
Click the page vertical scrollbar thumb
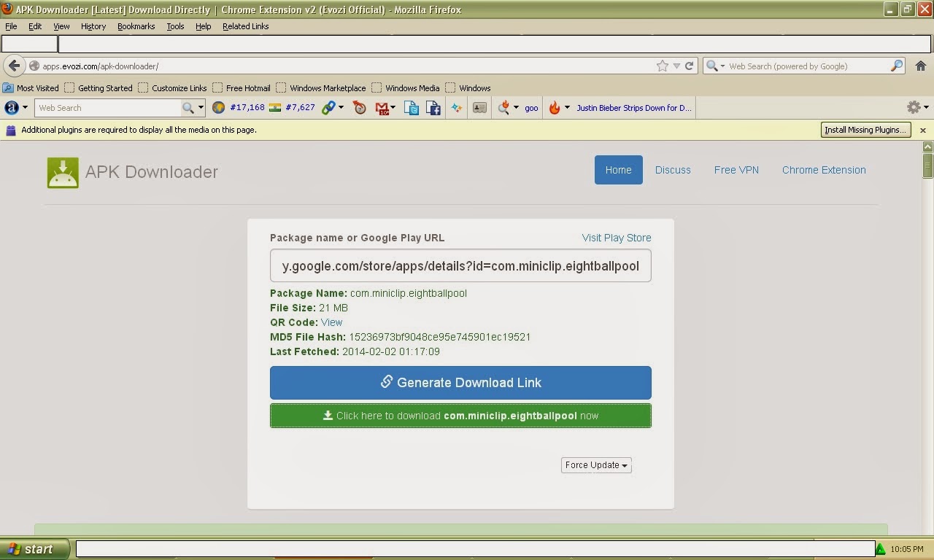click(927, 165)
